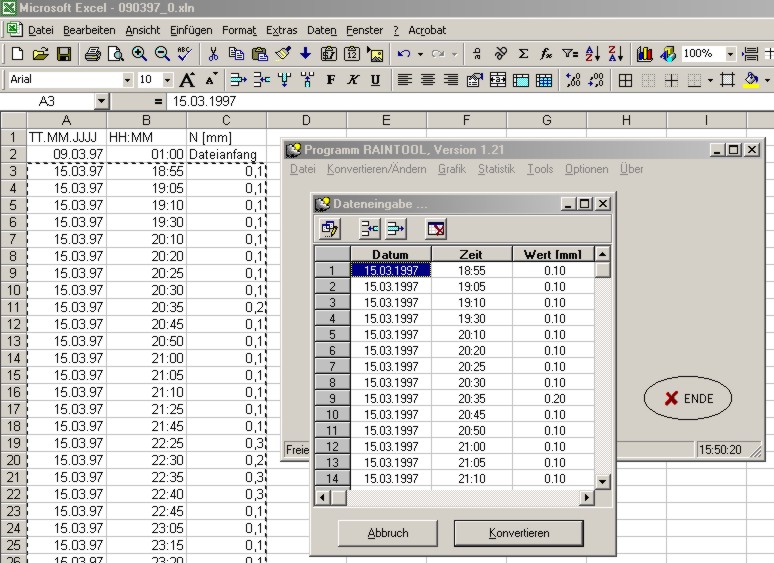Click the Dateneingabe horizontal scrollbar right arrow
The height and width of the screenshot is (563, 774).
(x=586, y=497)
